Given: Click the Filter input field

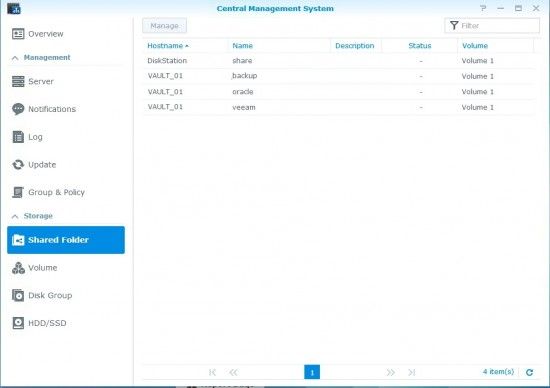Looking at the screenshot, I should click(x=492, y=26).
